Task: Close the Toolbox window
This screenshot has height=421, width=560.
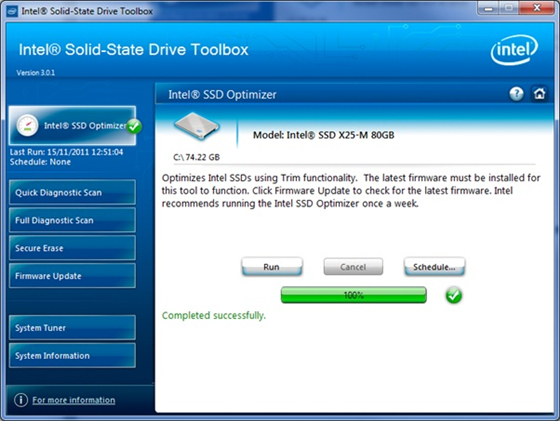Action: click(537, 7)
